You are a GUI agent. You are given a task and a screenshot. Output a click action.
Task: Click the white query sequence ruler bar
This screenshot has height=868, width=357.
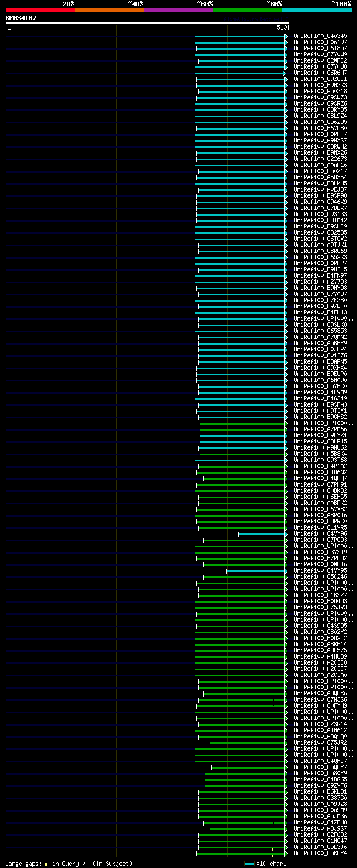147,23
